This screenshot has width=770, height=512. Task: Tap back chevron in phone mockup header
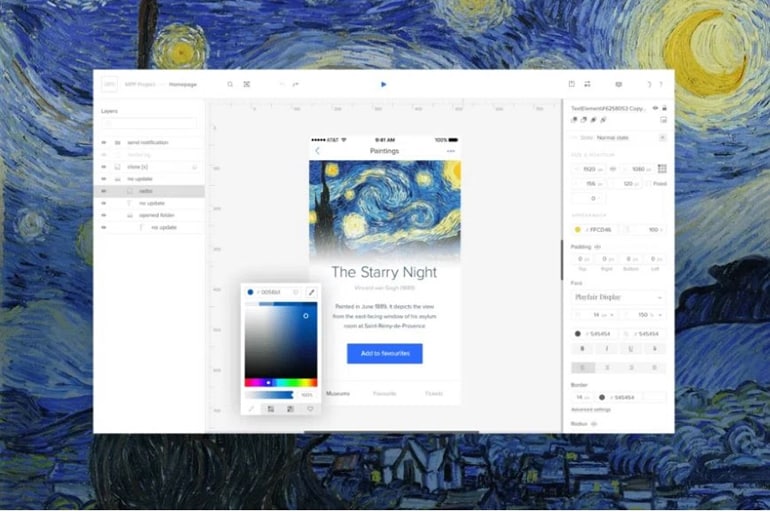tap(318, 151)
